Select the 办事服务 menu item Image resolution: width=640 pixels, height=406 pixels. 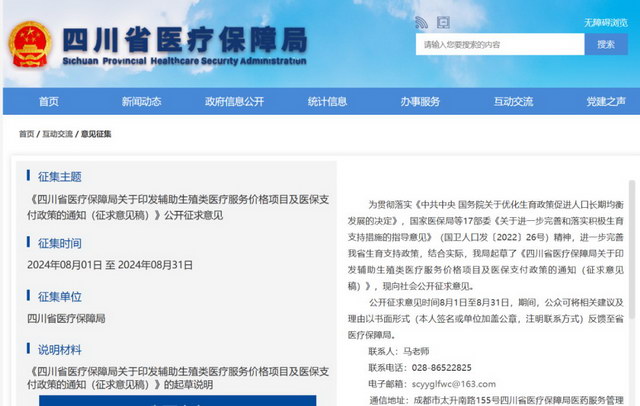point(420,102)
